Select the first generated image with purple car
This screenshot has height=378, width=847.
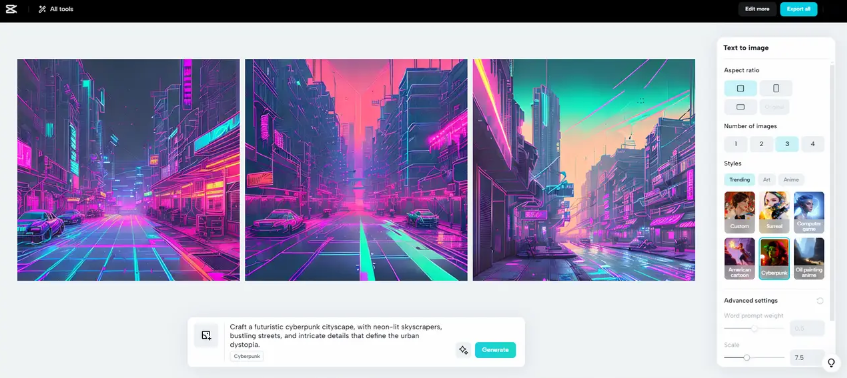[x=128, y=170]
